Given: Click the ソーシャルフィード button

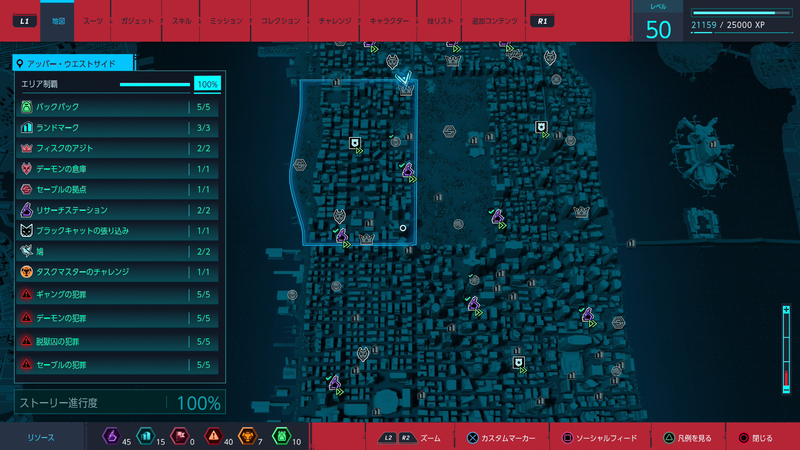Looking at the screenshot, I should pos(599,438).
